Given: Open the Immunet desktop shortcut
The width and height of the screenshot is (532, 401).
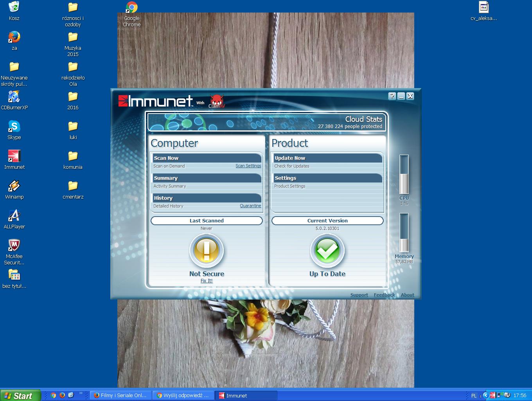Looking at the screenshot, I should (x=14, y=157).
